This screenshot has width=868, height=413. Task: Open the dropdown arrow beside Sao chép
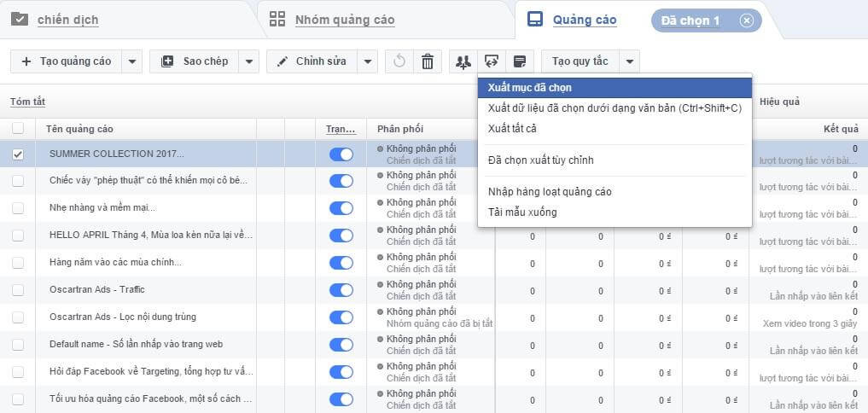pyautogui.click(x=248, y=61)
